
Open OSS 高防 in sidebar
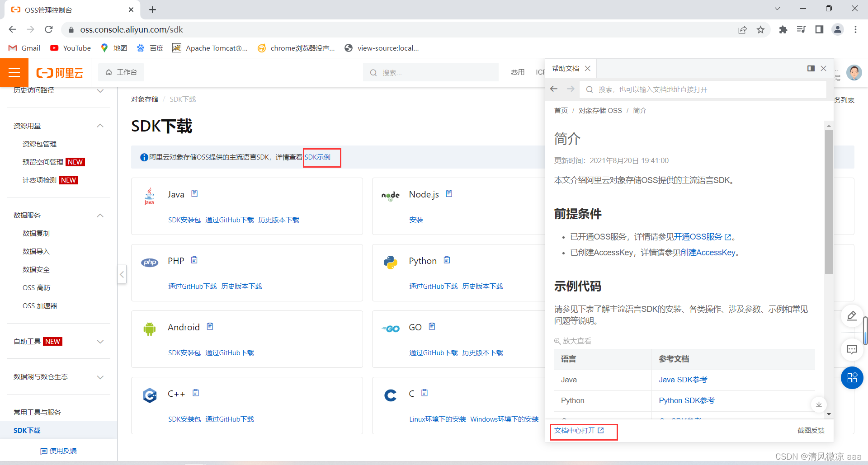[37, 288]
